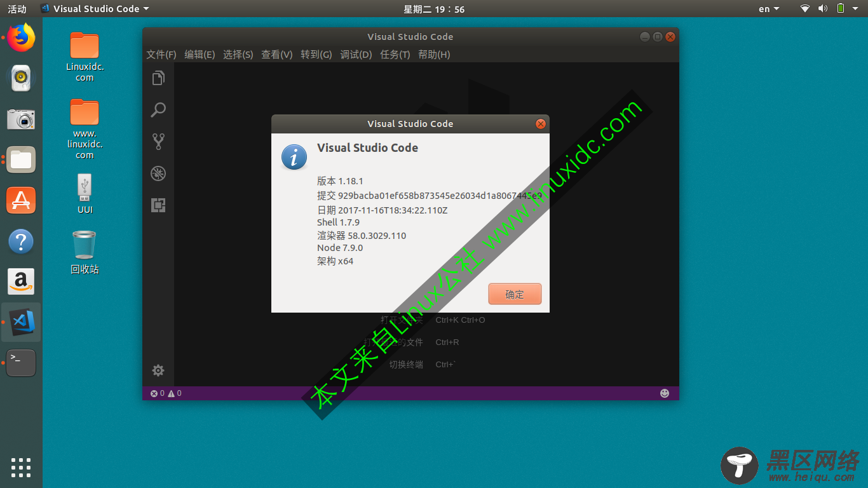Open the Debug view icon
This screenshot has width=868, height=488.
(158, 173)
